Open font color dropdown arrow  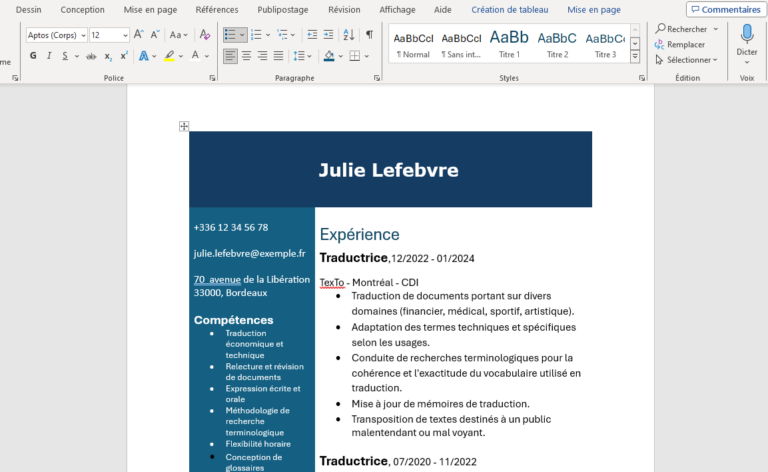click(207, 56)
